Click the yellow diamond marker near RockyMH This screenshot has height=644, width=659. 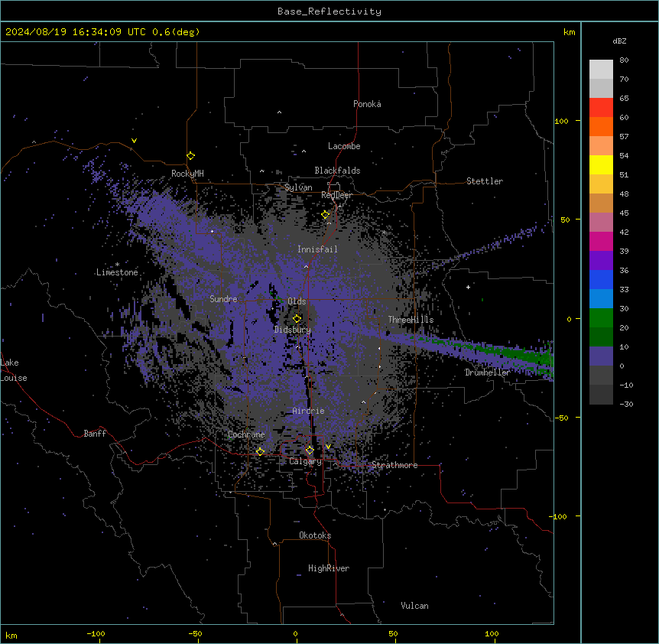tap(190, 155)
